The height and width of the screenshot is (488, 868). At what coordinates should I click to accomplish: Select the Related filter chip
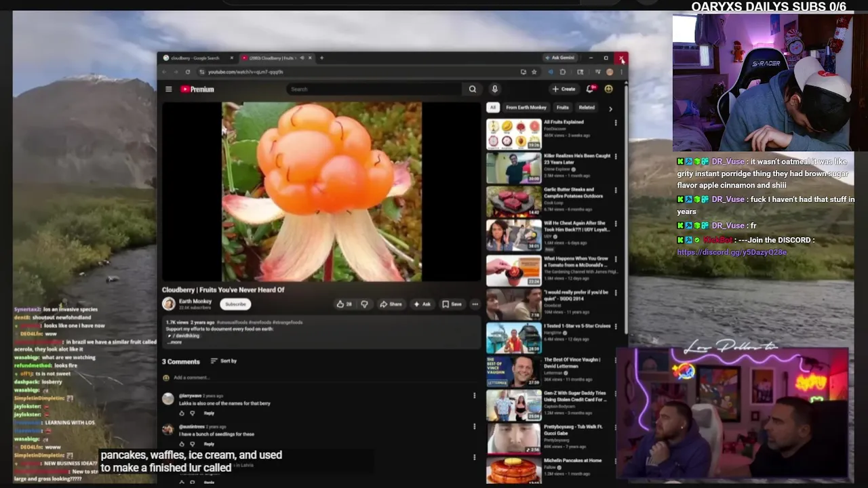587,108
